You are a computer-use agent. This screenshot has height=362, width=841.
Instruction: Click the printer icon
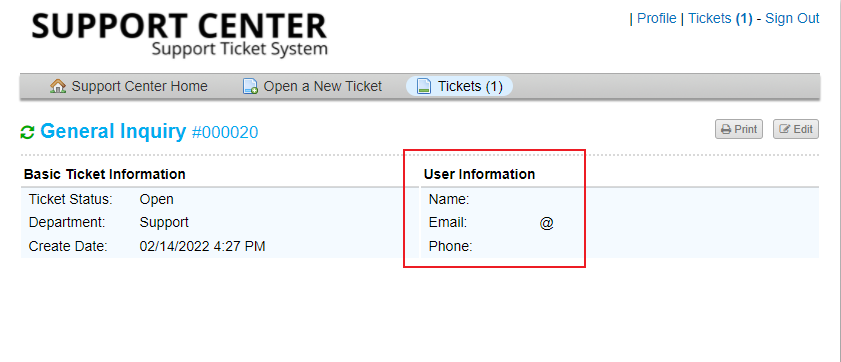[726, 129]
